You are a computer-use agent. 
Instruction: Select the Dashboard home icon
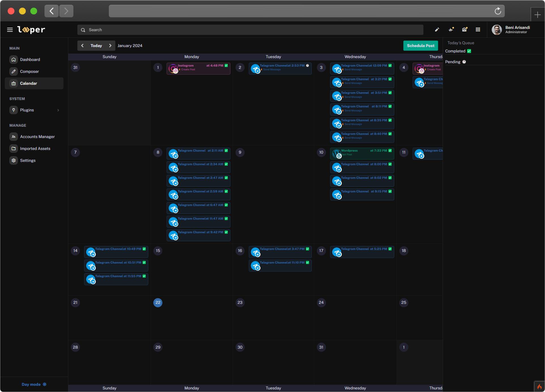pos(14,60)
